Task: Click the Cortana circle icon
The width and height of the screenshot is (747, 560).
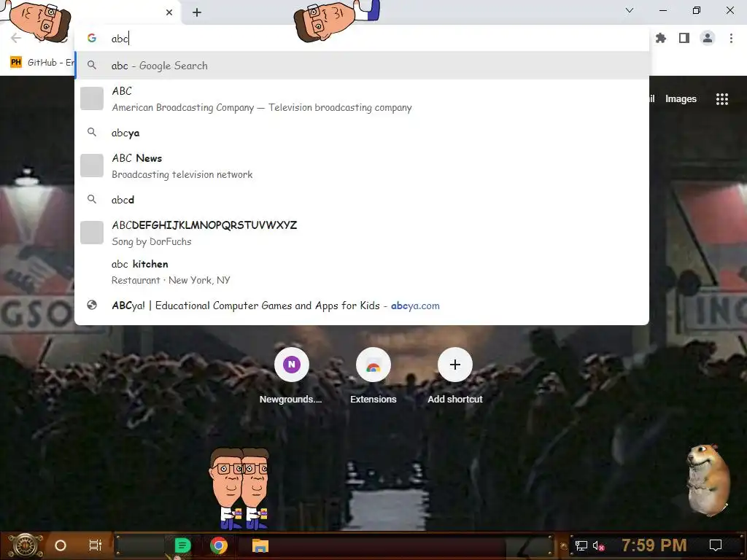Action: [x=61, y=545]
